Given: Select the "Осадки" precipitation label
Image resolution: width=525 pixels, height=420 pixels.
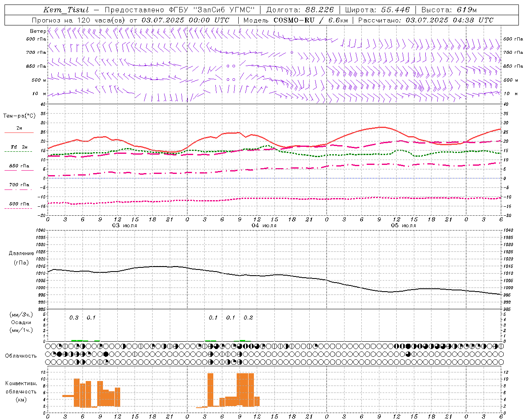Looking at the screenshot, I should point(21,322).
